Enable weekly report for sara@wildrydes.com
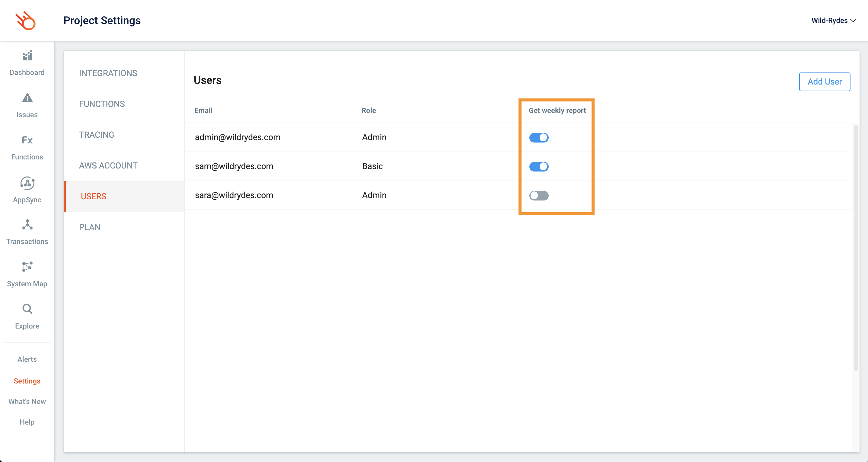Screen dimensions: 868x462 (539, 196)
